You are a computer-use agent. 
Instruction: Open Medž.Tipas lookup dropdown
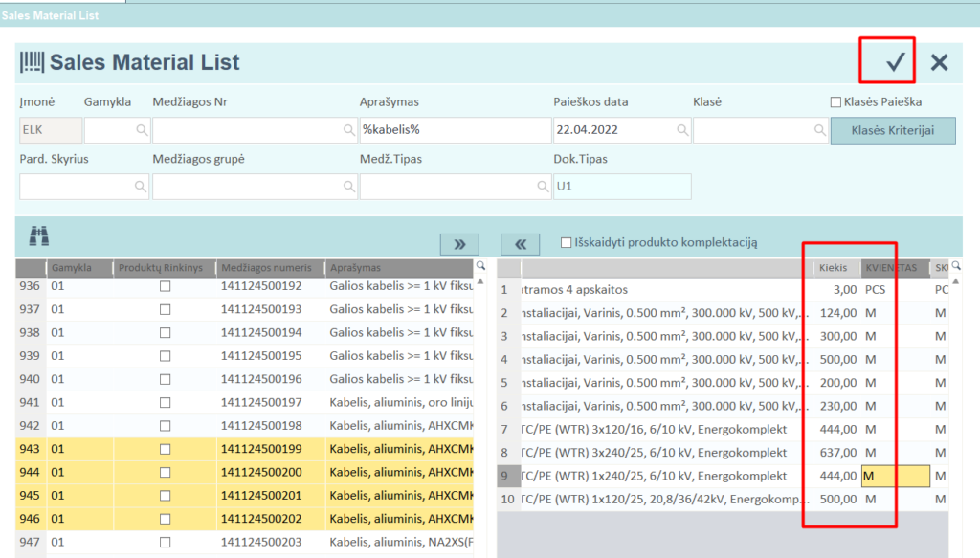coord(542,187)
